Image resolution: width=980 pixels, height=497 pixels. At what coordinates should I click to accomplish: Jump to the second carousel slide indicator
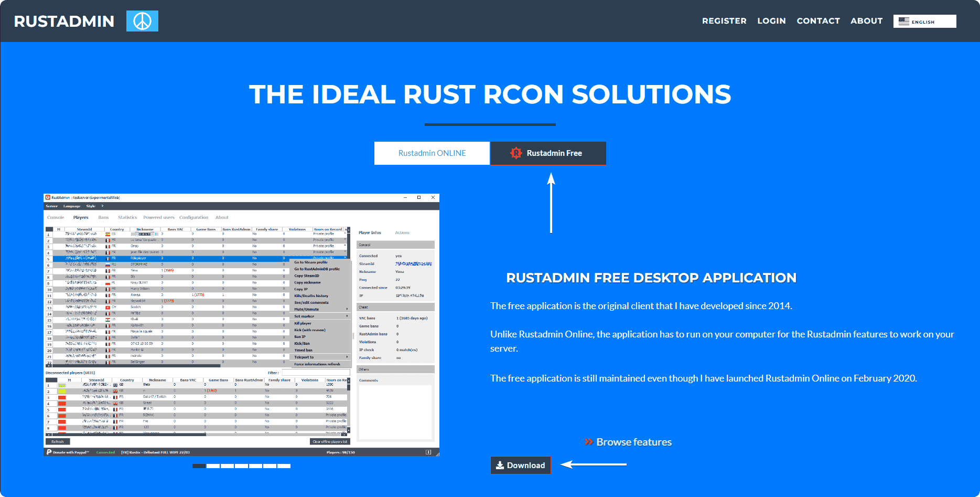213,466
